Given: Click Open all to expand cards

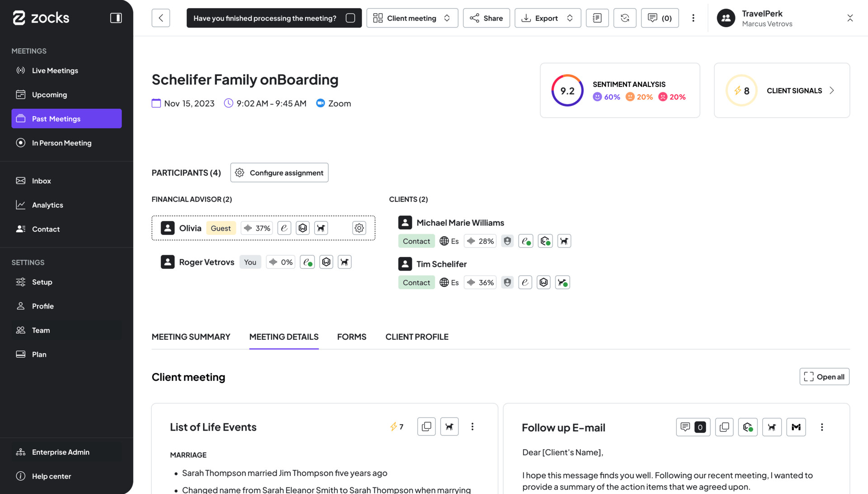Looking at the screenshot, I should [x=824, y=377].
